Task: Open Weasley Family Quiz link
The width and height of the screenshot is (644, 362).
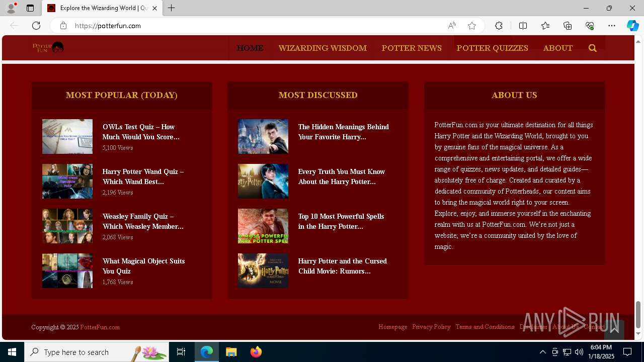Action: pos(143,221)
